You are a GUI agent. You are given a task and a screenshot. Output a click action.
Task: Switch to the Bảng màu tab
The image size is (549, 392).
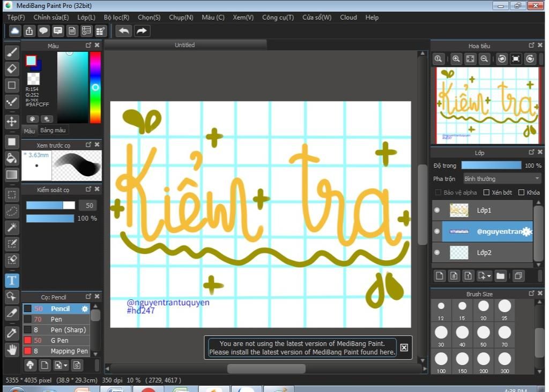click(x=53, y=130)
